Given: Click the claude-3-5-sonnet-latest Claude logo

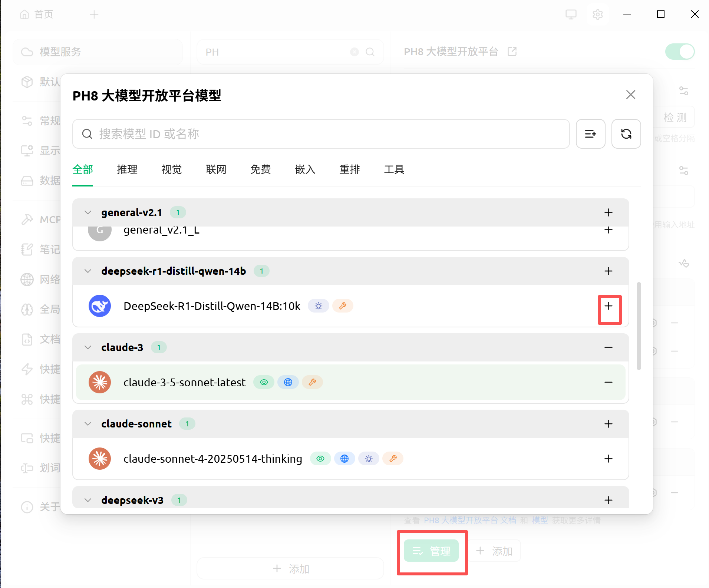Looking at the screenshot, I should 100,382.
